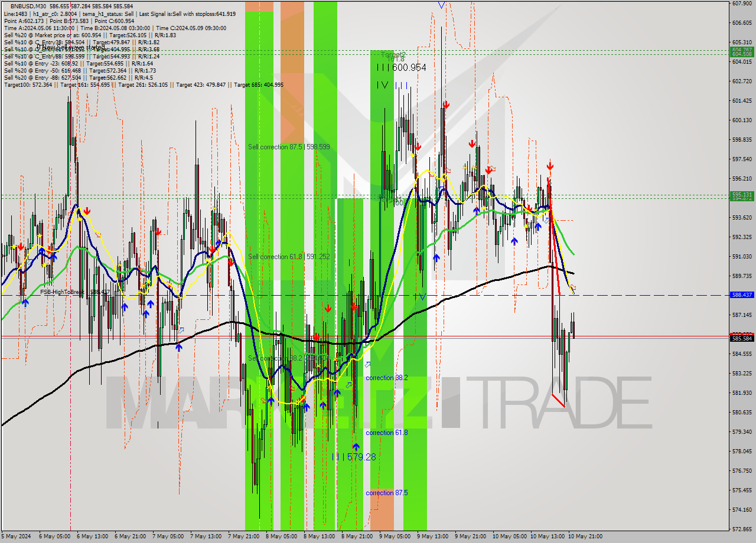Select the blue 'correction 38.2' label
756x543 pixels.
(x=386, y=378)
